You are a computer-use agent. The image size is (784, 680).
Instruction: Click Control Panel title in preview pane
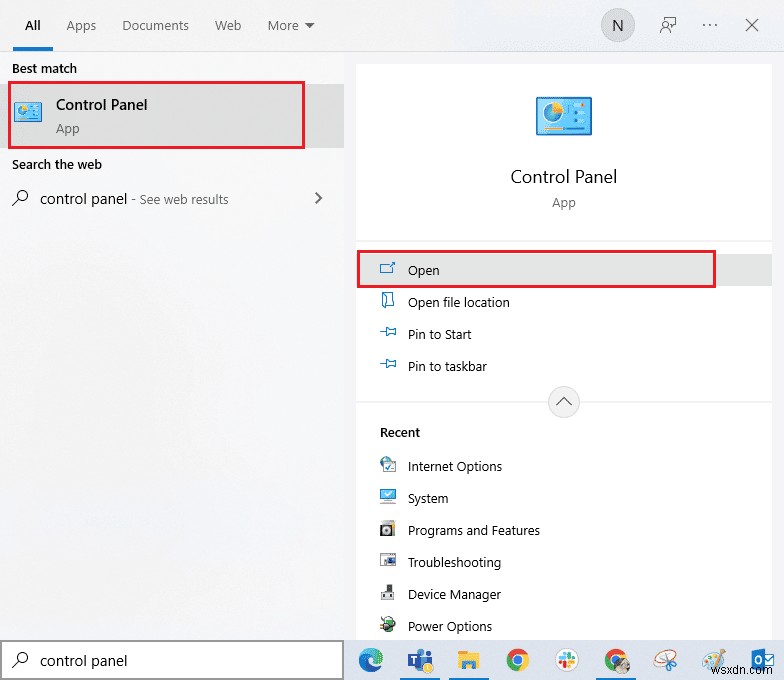(564, 177)
